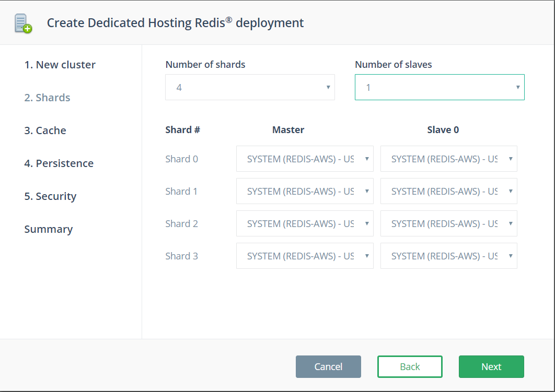555x392 pixels.
Task: Open Shard 3 Master server dropdown
Action: point(305,256)
